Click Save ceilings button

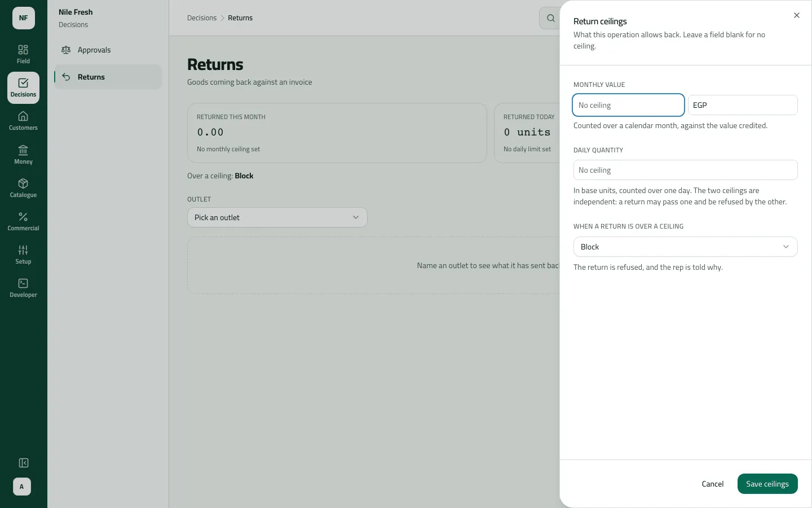coord(767,484)
